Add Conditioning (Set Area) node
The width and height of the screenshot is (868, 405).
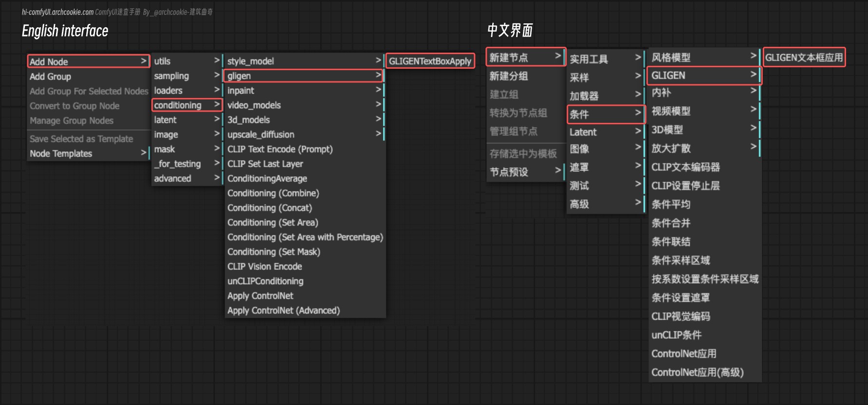(x=305, y=222)
